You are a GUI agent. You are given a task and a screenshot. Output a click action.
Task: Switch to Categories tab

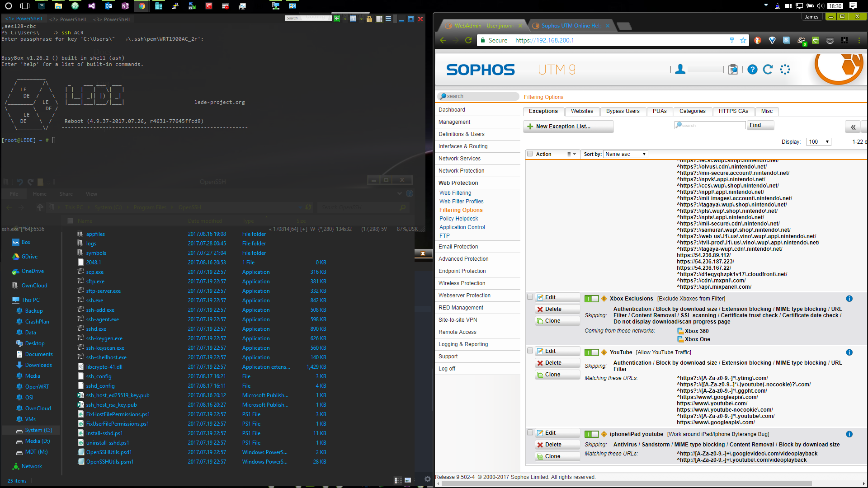pyautogui.click(x=692, y=111)
